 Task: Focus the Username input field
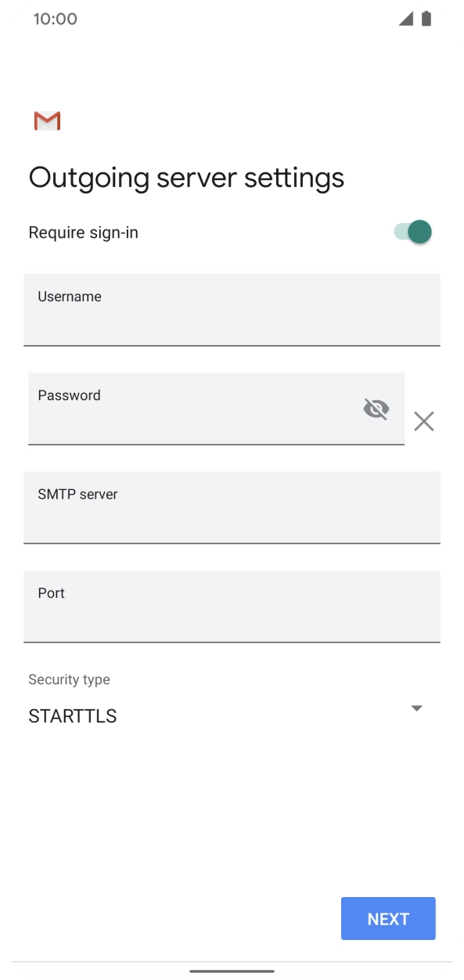tap(232, 310)
